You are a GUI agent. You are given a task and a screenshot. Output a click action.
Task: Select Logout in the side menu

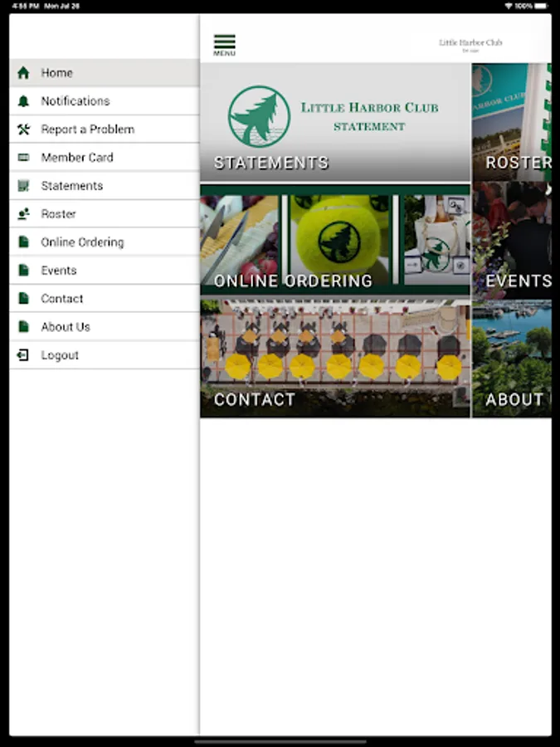click(x=105, y=355)
